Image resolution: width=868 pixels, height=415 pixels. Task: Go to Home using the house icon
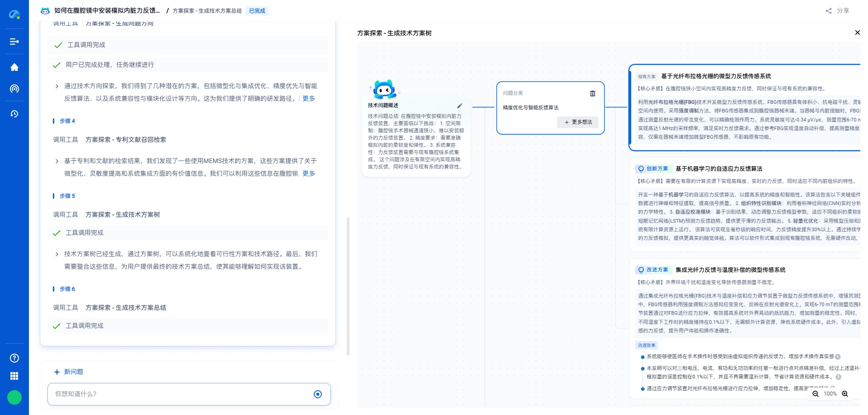coord(14,67)
